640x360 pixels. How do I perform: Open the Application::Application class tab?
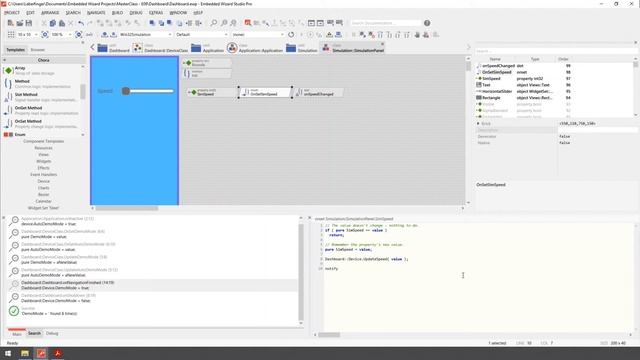click(255, 48)
